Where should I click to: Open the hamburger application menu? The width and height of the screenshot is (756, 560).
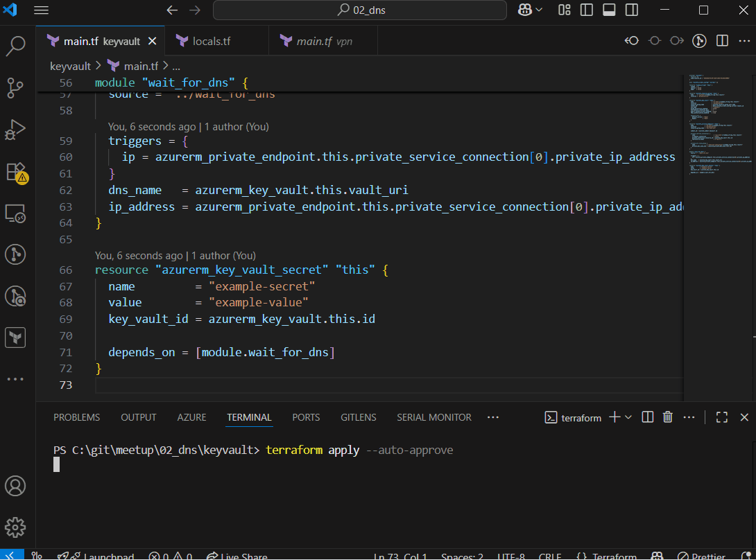click(42, 10)
